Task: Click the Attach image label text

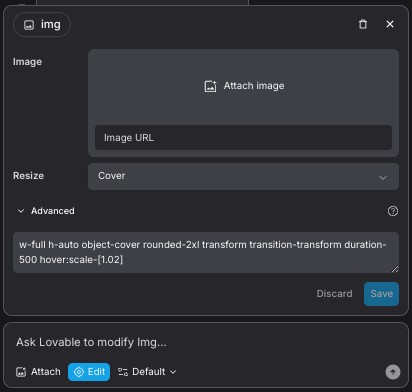Action: click(254, 86)
